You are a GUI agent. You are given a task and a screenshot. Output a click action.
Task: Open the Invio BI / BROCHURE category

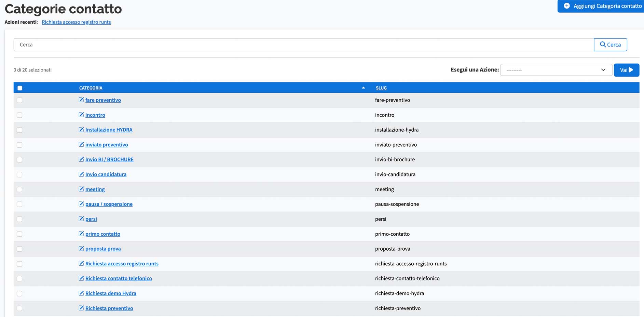click(x=109, y=159)
